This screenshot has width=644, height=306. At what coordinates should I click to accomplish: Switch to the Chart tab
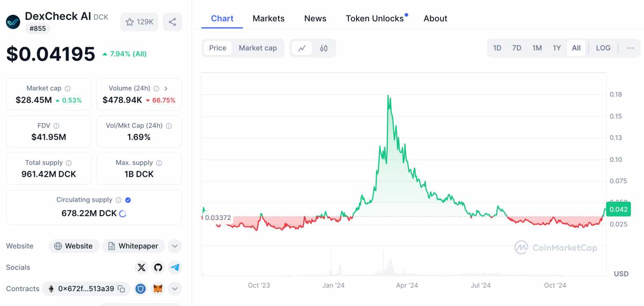tap(222, 19)
